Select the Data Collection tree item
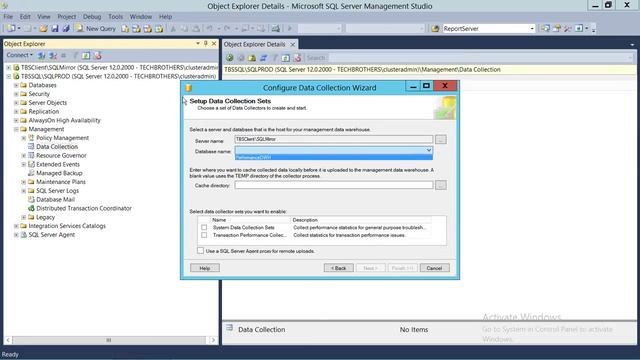 click(x=57, y=147)
